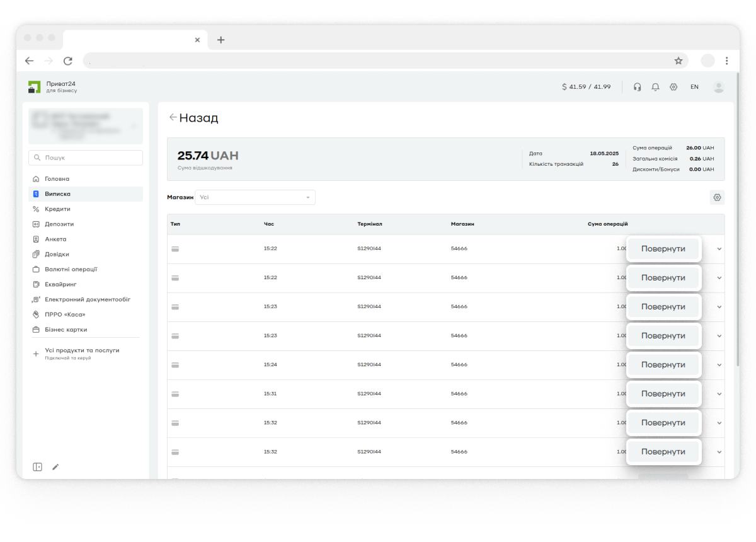Expand the 15:31 transaction row chevron
This screenshot has height=542, width=756.
pos(719,394)
